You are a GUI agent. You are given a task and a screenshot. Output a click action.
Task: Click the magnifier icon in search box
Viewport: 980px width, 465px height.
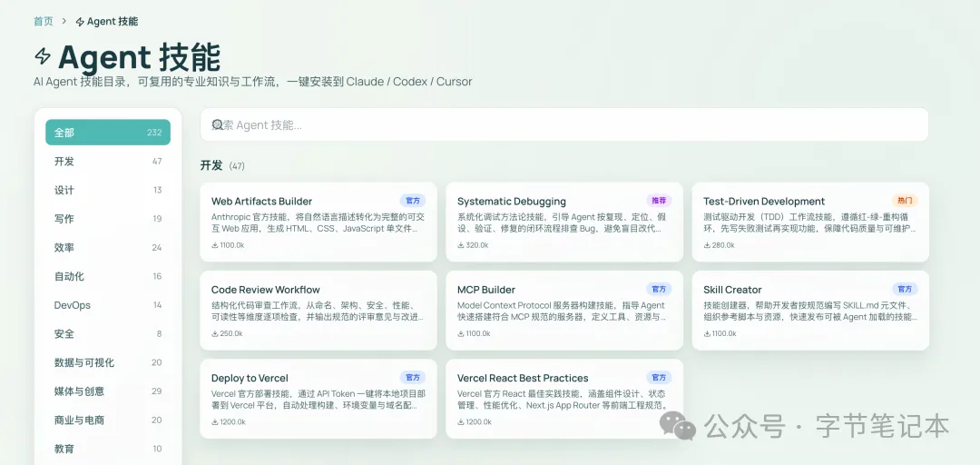[217, 124]
